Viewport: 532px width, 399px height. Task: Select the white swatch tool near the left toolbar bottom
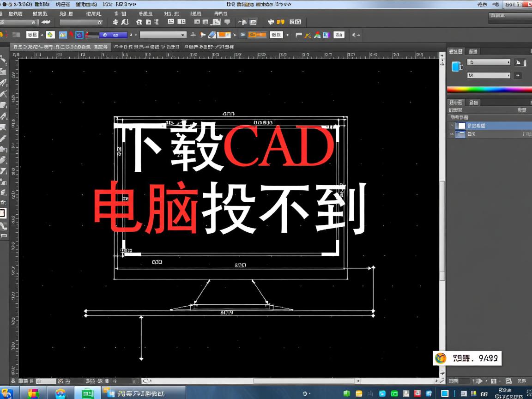[x=4, y=213]
